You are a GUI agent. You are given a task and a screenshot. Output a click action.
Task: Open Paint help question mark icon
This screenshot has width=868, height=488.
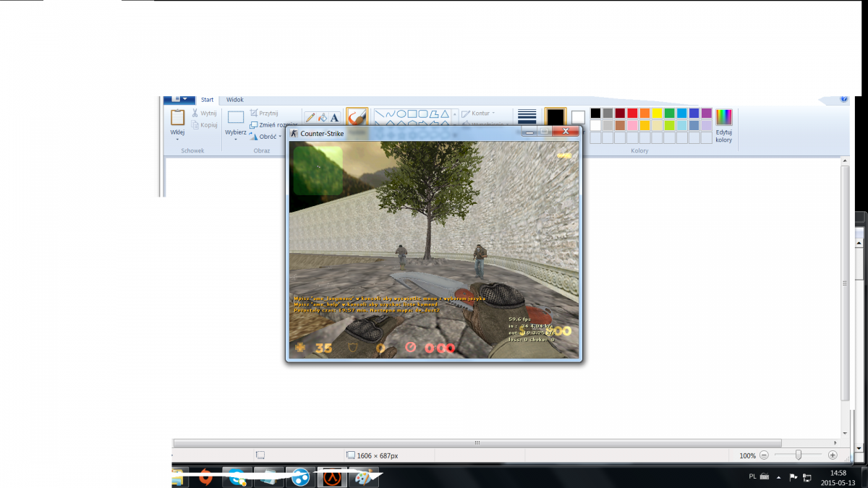tap(843, 100)
